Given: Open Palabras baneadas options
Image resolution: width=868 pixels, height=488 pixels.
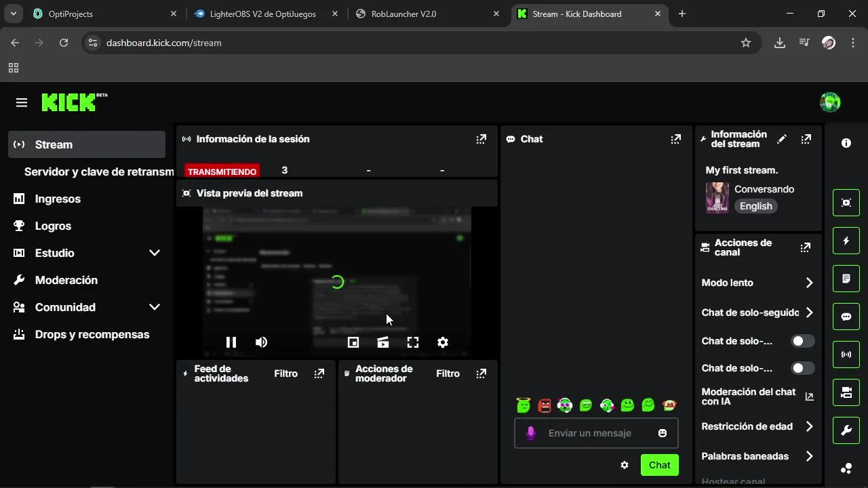Looking at the screenshot, I should point(757,456).
